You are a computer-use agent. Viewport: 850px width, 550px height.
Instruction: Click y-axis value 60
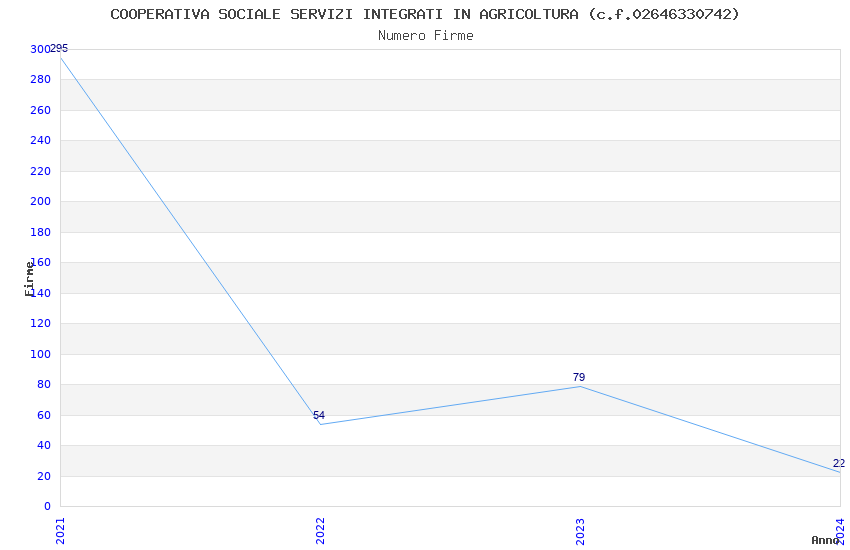pyautogui.click(x=43, y=416)
